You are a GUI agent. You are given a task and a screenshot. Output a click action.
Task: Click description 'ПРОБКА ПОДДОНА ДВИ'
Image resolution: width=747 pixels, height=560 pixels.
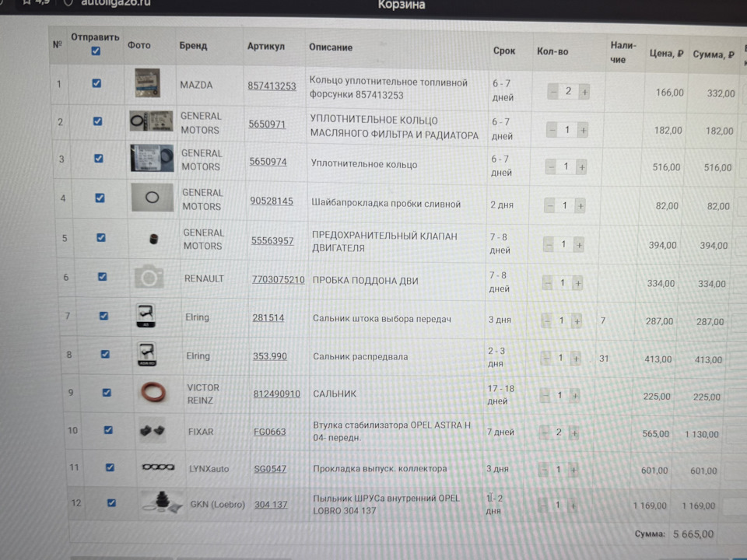tap(366, 281)
